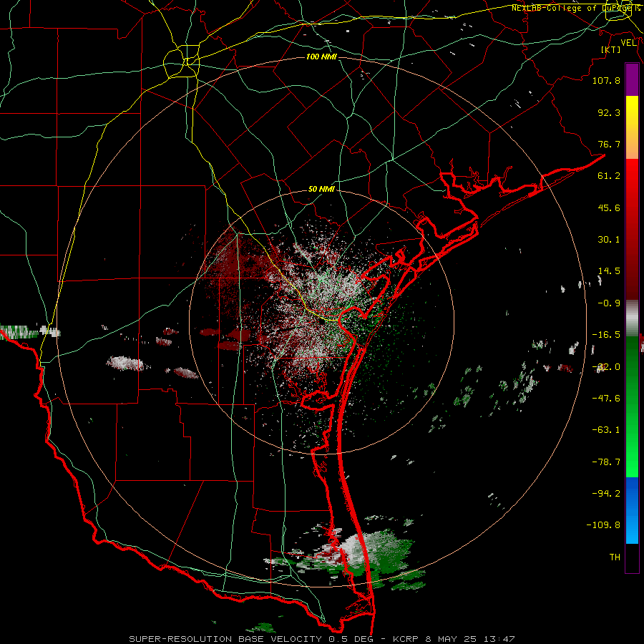Select the 107.8 velocity scale value
Image resolution: width=644 pixels, height=644 pixels.
606,80
